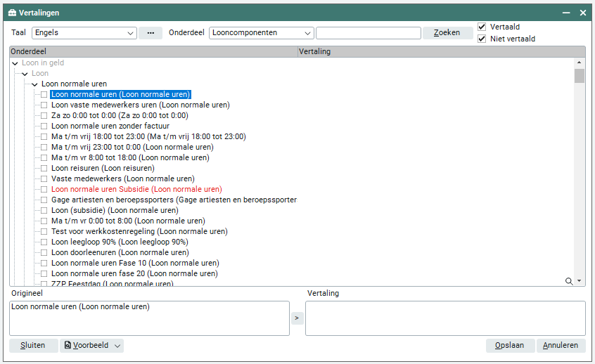Toggle the Vertaald checkbox
595x364 pixels.
482,27
